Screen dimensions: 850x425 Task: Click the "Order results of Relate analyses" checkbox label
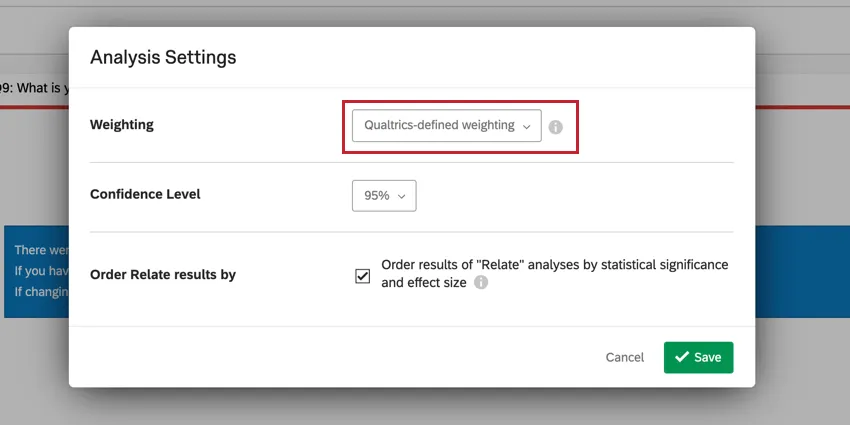[554, 265]
